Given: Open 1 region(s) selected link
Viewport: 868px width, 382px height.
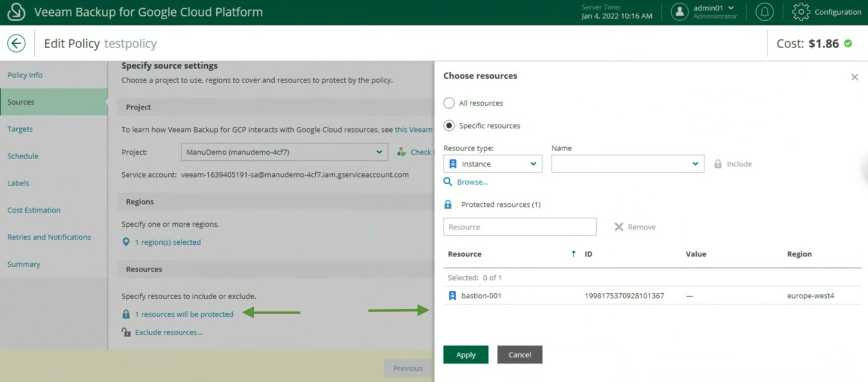Looking at the screenshot, I should (x=168, y=242).
